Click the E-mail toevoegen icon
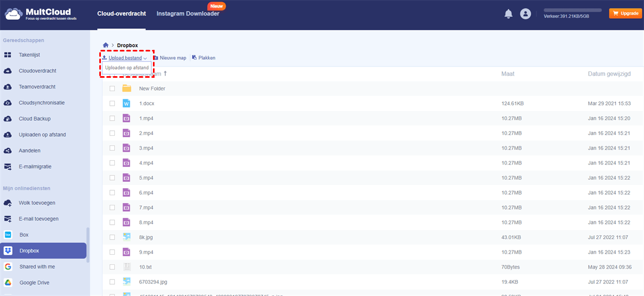The image size is (644, 296). point(8,219)
